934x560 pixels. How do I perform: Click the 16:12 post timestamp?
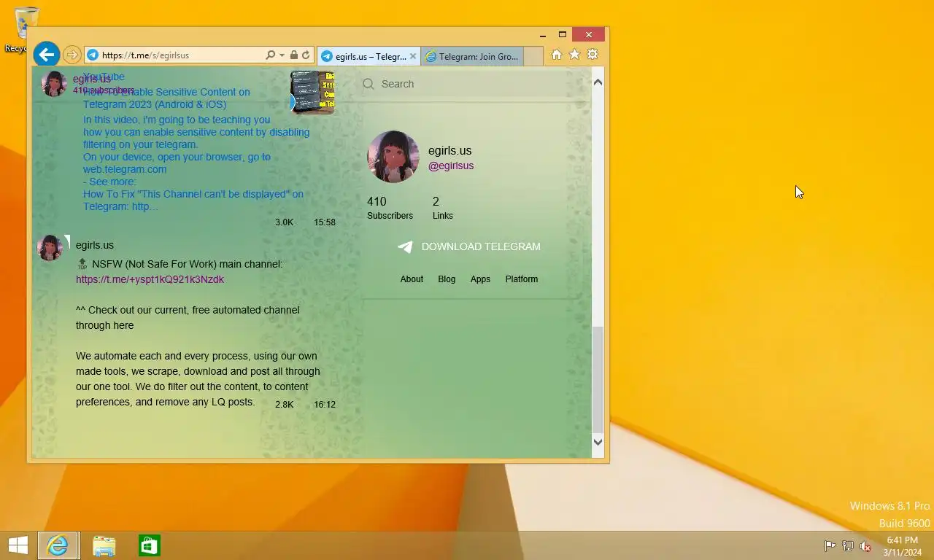[325, 404]
